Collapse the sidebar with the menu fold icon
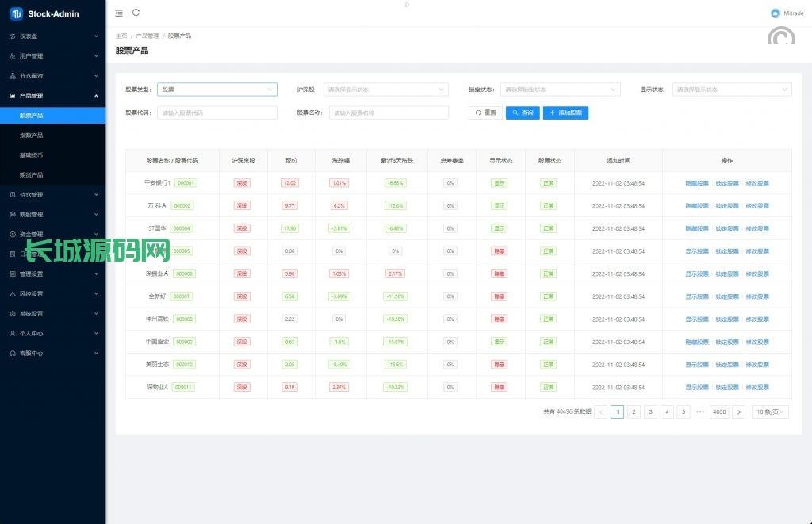Image resolution: width=812 pixels, height=524 pixels. coord(119,13)
